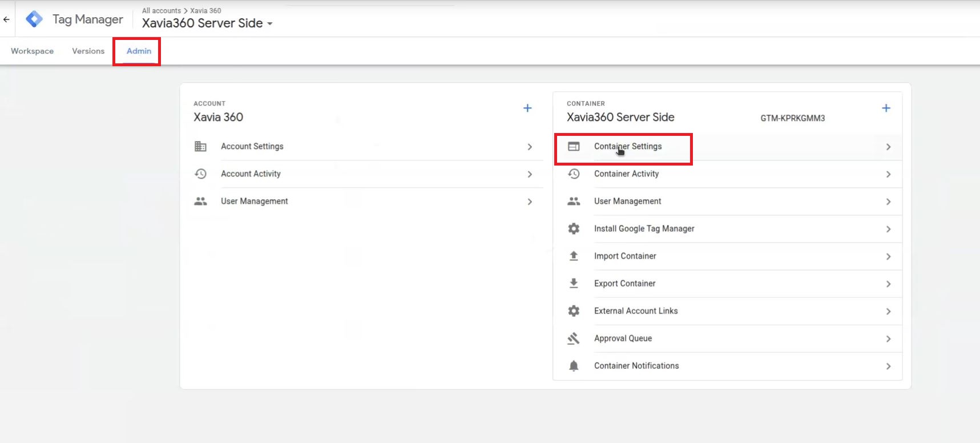Image resolution: width=980 pixels, height=443 pixels.
Task: Expand External Account Links with its chevron
Action: coord(888,311)
